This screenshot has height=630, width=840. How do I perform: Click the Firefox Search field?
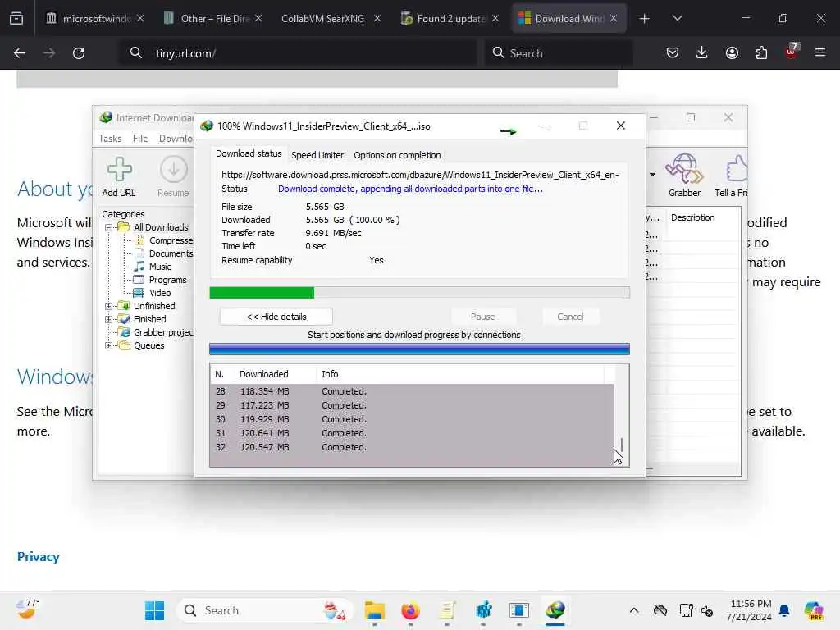point(558,53)
